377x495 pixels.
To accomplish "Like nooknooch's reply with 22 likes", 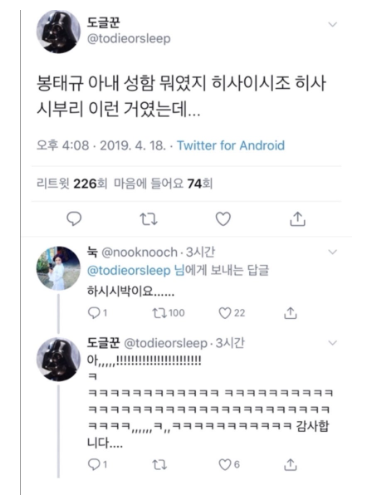I will click(232, 313).
